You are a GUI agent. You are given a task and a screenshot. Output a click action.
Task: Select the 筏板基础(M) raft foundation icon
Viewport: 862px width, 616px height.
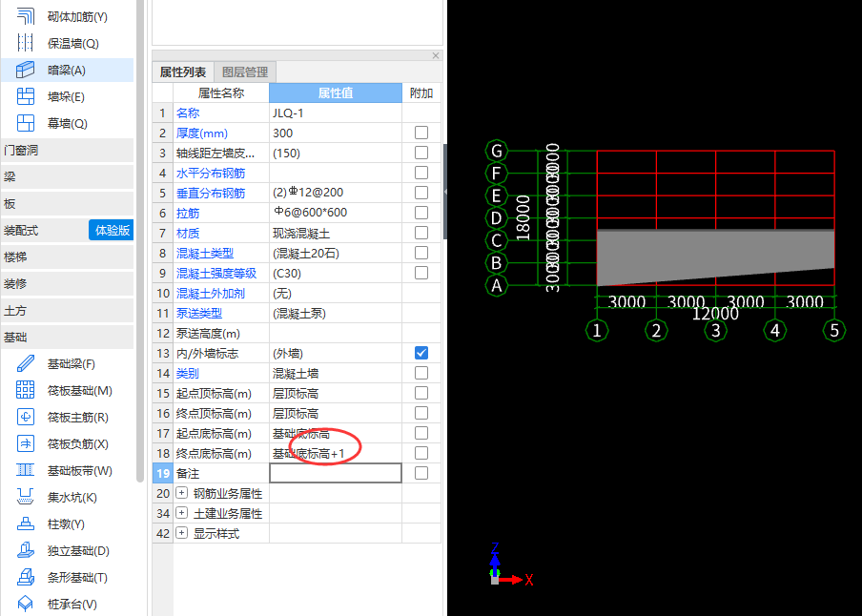pyautogui.click(x=26, y=391)
